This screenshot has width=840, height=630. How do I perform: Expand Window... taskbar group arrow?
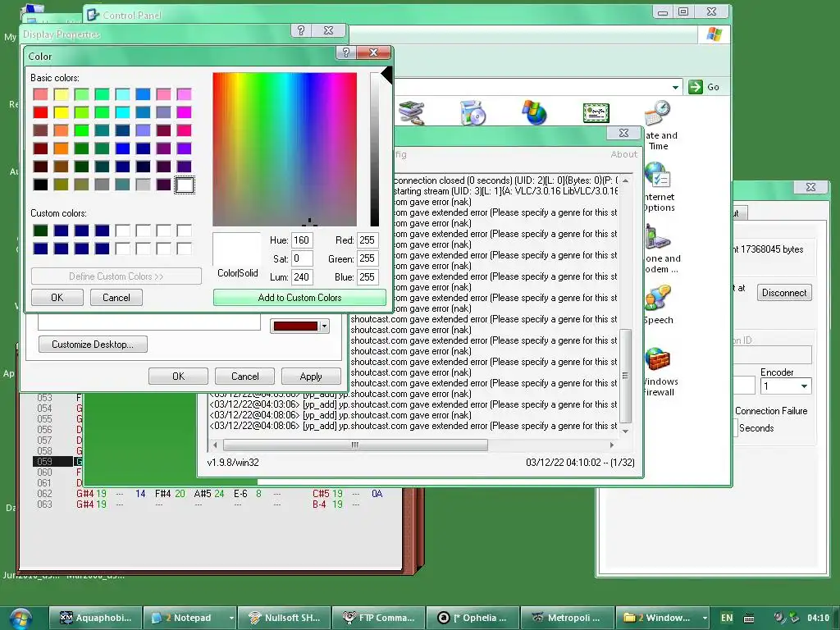click(x=705, y=618)
